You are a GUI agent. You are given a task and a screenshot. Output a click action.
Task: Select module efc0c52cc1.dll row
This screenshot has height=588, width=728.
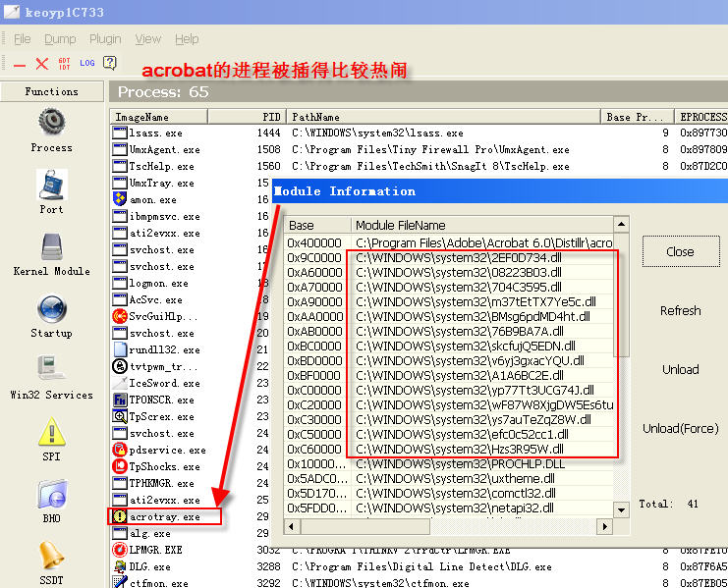click(x=449, y=435)
